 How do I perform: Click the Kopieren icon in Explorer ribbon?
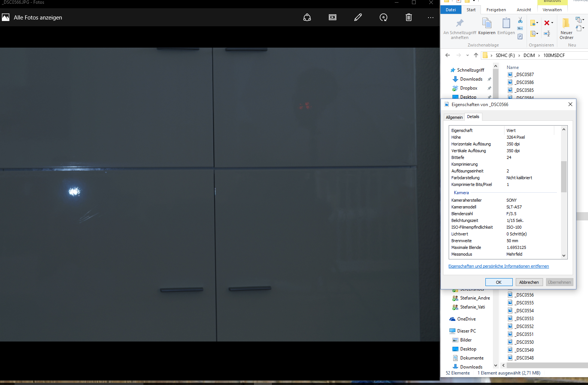point(487,23)
